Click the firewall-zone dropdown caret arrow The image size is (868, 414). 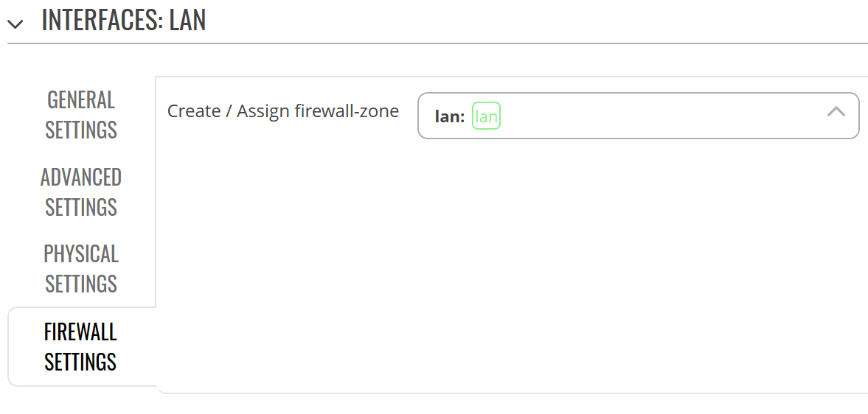pyautogui.click(x=836, y=112)
